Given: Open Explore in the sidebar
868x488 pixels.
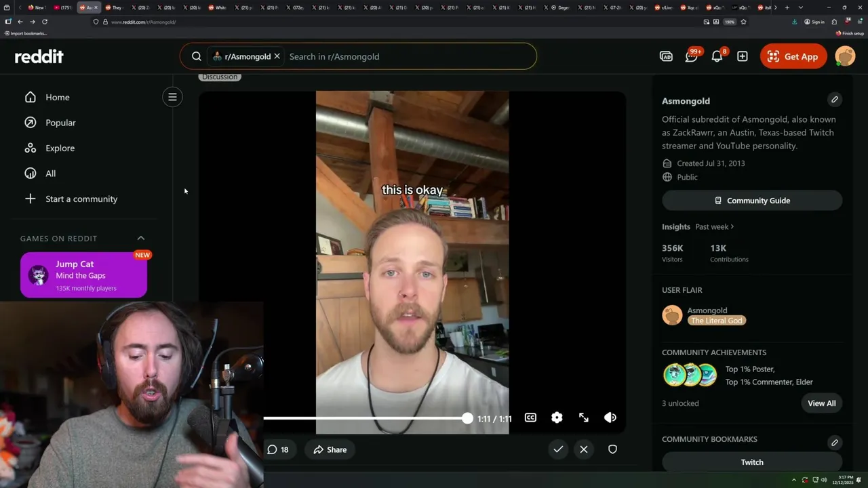Looking at the screenshot, I should pos(60,148).
